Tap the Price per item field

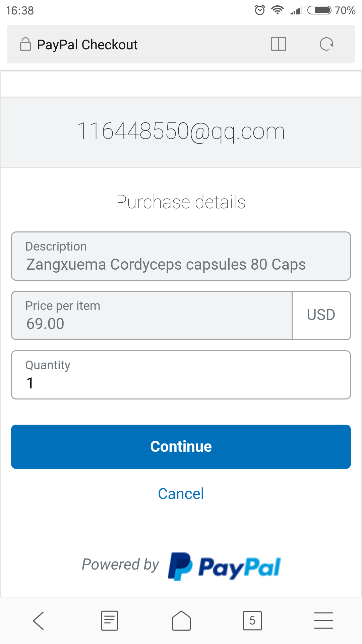pos(152,316)
